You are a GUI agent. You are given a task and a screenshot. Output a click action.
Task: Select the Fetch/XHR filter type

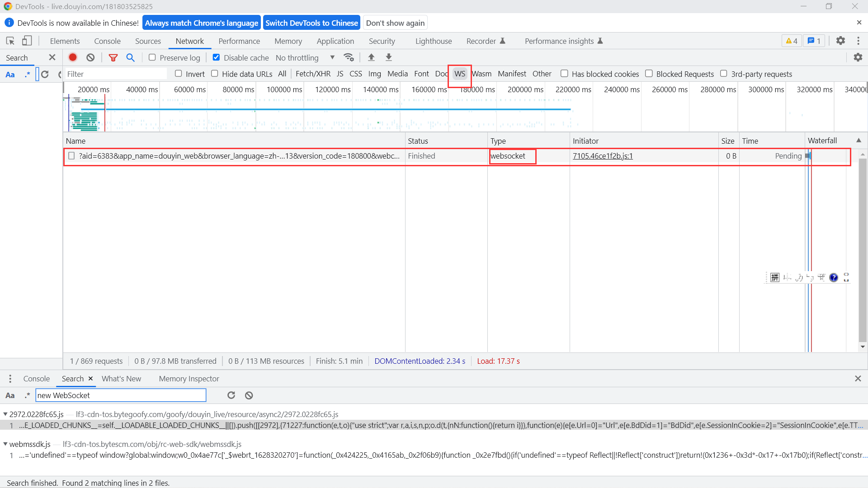tap(313, 74)
